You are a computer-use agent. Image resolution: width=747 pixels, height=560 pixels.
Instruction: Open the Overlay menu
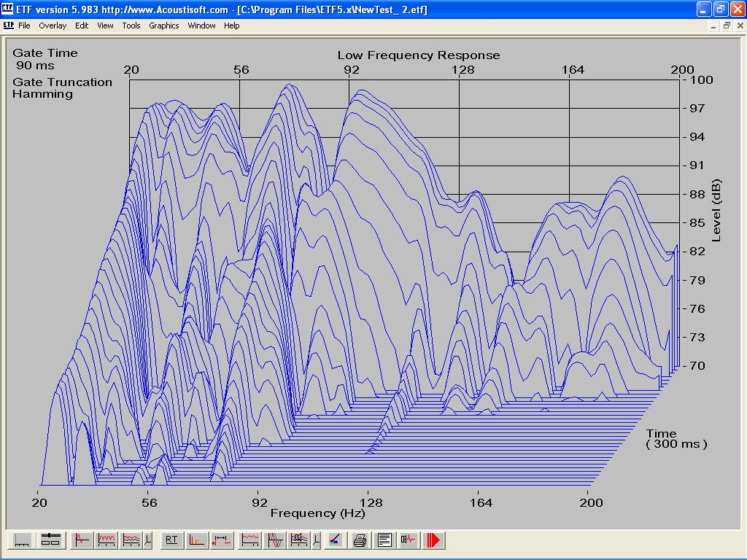point(53,26)
